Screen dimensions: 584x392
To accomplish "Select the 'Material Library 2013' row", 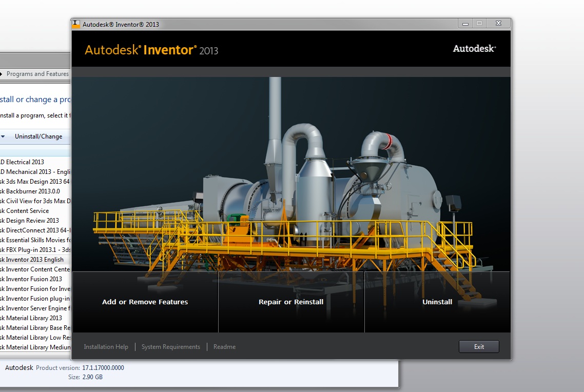I will coord(35,318).
